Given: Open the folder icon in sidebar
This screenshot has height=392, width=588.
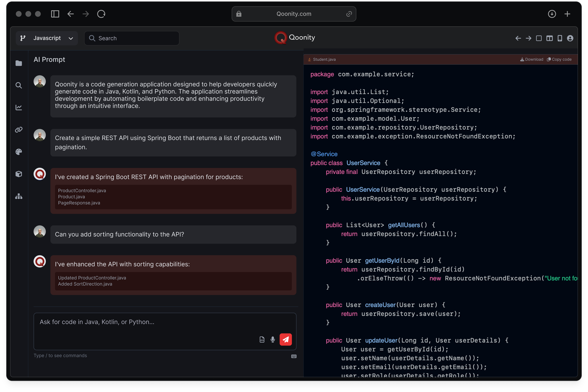Looking at the screenshot, I should tap(19, 63).
